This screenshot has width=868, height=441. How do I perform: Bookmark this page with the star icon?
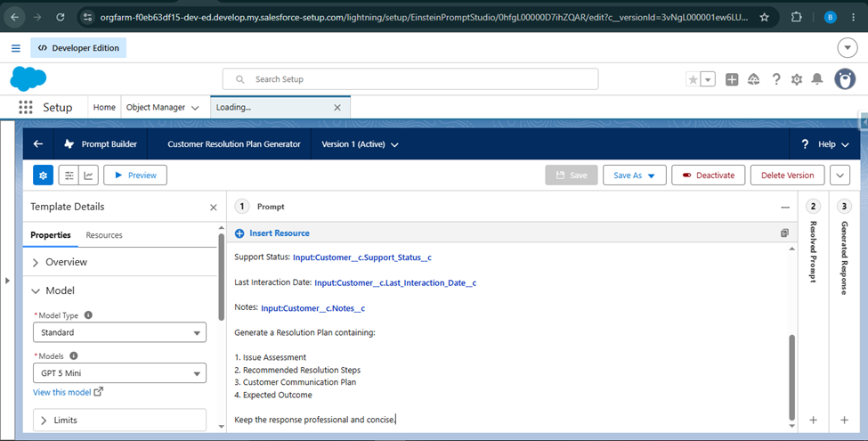(765, 17)
